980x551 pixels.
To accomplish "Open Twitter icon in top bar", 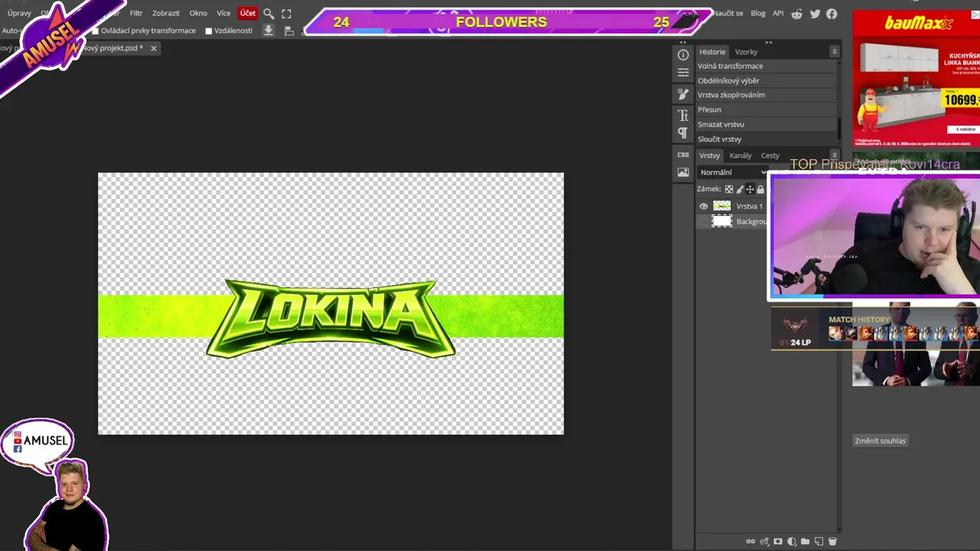I will click(815, 14).
